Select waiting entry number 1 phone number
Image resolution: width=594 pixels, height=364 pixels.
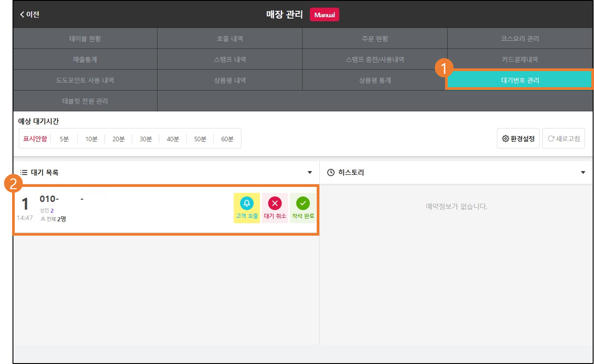72,199
